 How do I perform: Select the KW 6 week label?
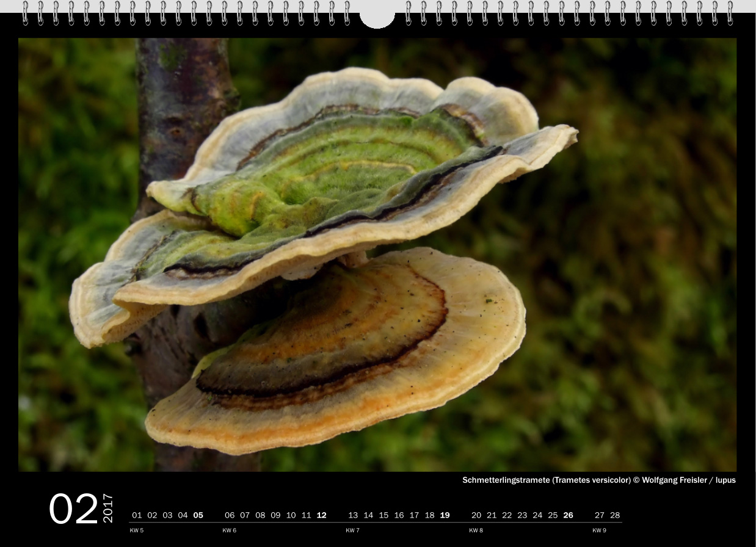[x=229, y=531]
